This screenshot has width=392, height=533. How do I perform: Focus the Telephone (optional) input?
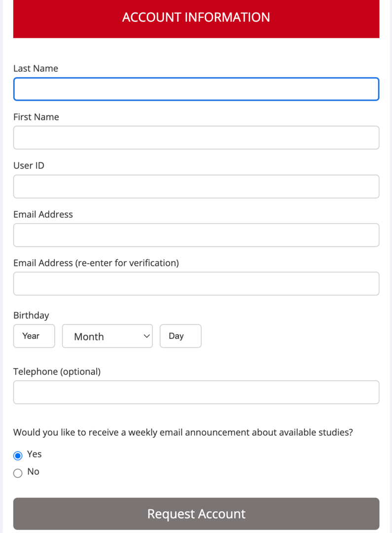point(196,392)
